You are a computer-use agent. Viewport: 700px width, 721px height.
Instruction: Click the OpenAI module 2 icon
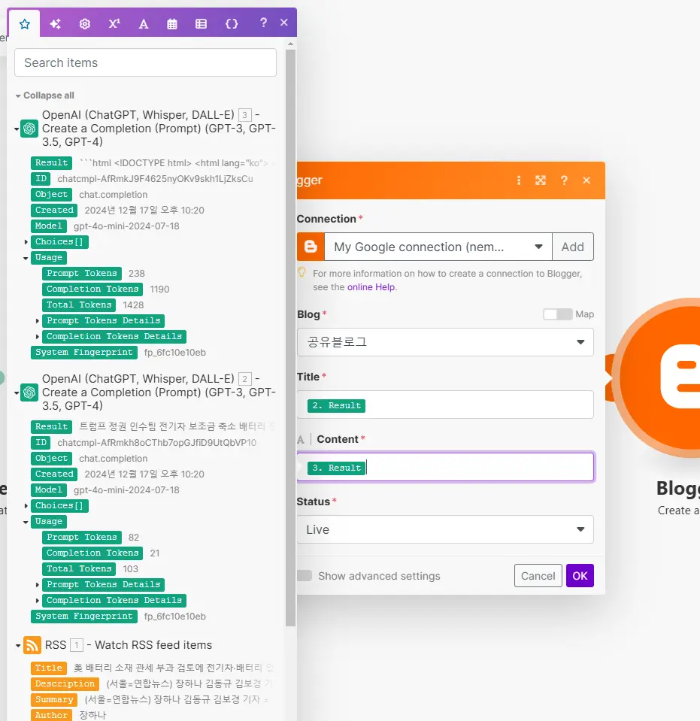coord(29,393)
